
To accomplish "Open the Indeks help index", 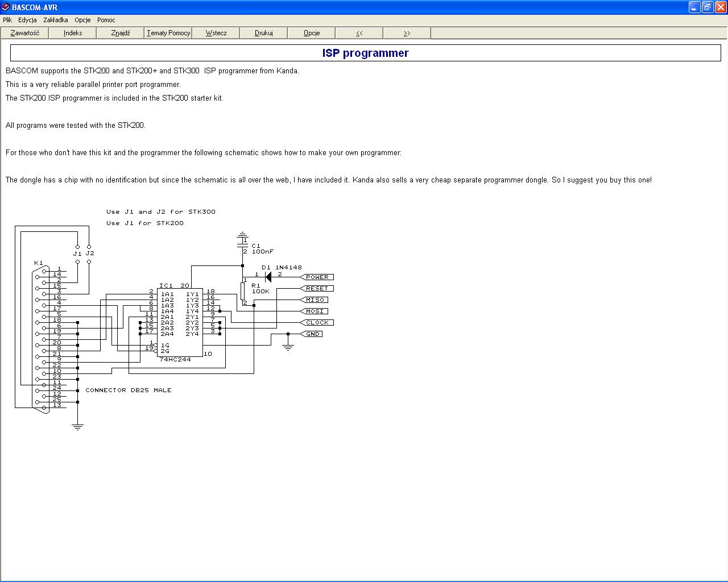I will pos(73,33).
